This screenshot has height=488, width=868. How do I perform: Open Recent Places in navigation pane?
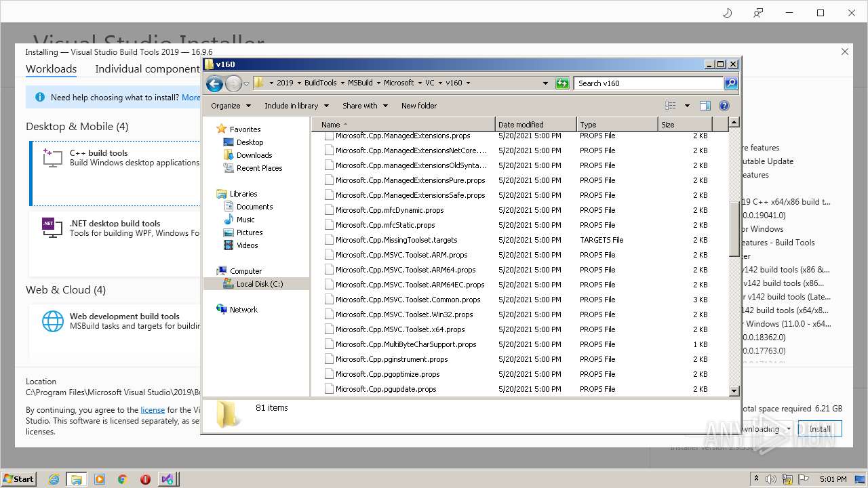pos(259,168)
